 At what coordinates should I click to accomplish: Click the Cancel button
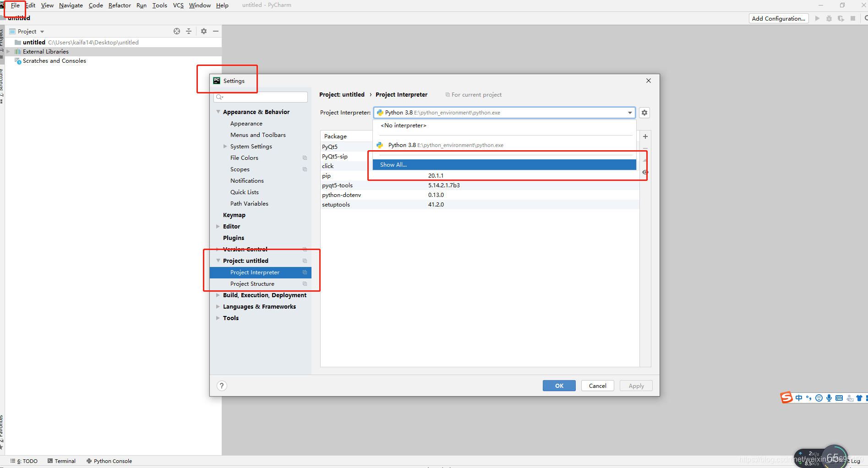597,386
